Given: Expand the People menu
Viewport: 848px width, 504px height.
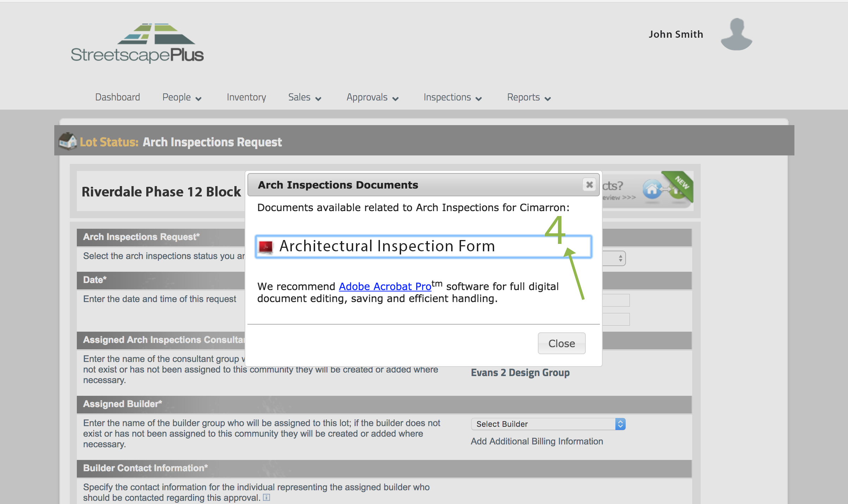Looking at the screenshot, I should pos(182,97).
